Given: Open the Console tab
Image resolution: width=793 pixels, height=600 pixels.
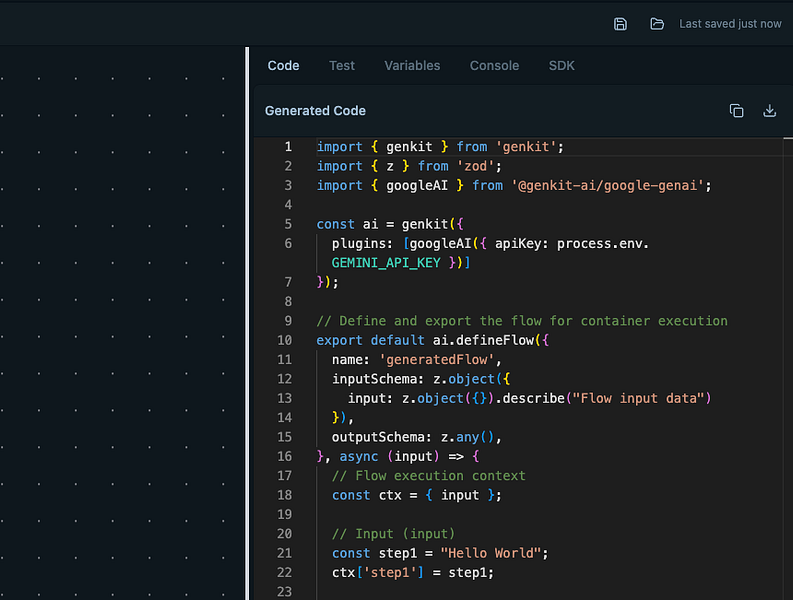Looking at the screenshot, I should click(494, 66).
